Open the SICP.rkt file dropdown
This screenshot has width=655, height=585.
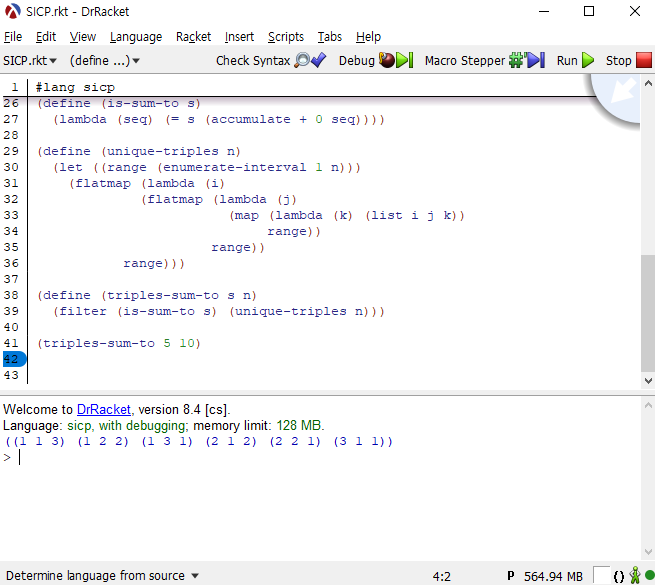point(30,61)
